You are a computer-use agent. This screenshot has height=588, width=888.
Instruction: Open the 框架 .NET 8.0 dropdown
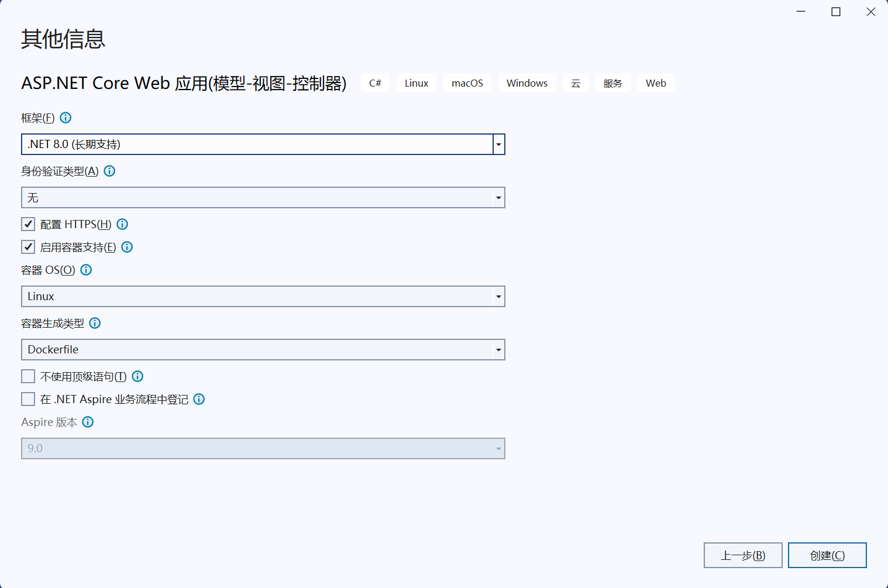tap(263, 144)
